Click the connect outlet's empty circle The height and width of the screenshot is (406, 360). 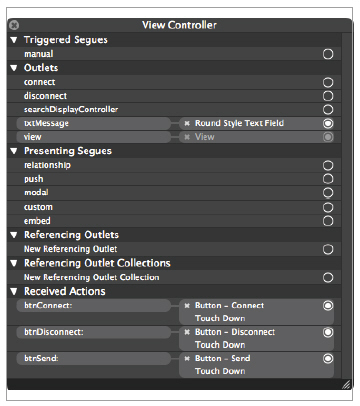click(328, 82)
